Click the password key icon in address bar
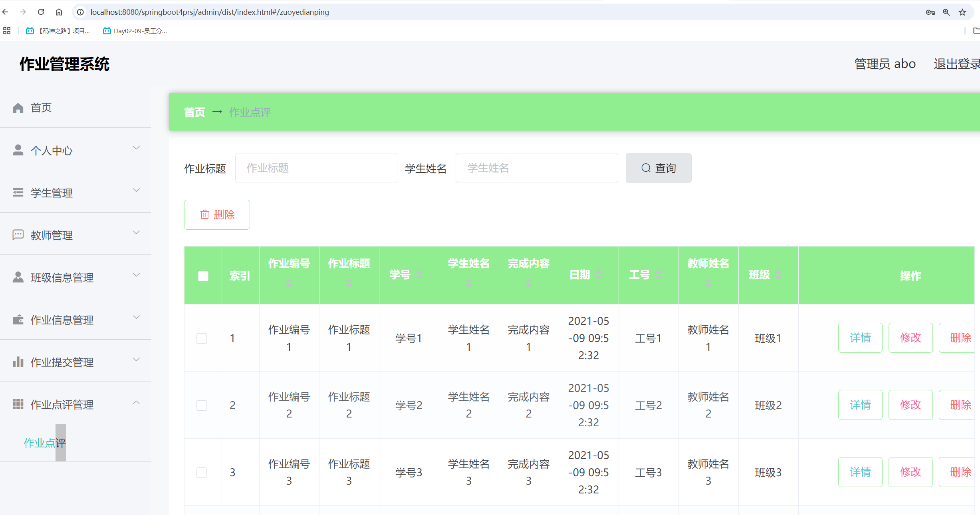Screen dimensions: 980x515 click(930, 12)
